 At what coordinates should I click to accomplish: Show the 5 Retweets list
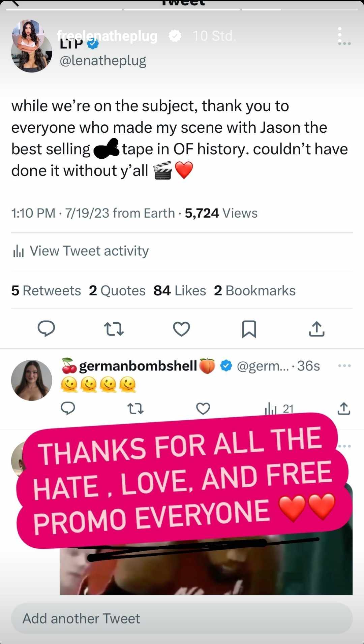point(46,291)
